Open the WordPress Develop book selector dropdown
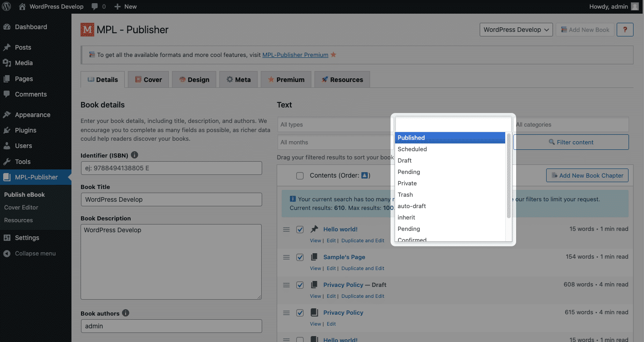 coord(516,30)
